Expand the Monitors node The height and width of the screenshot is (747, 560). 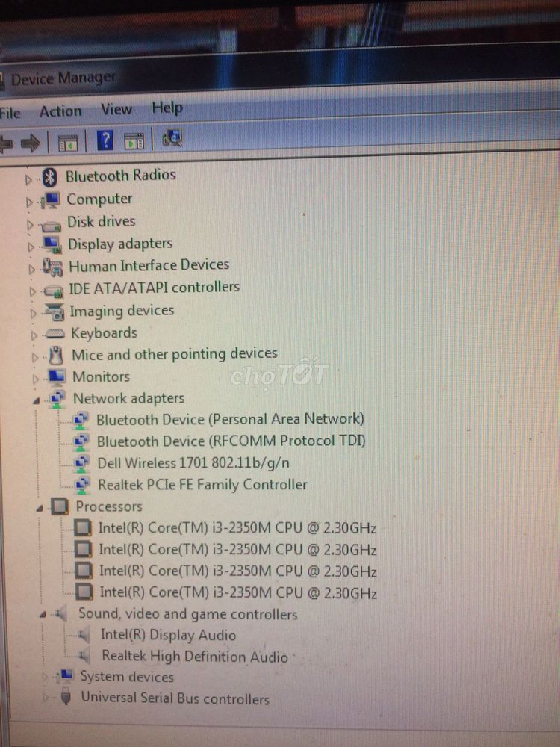click(36, 379)
